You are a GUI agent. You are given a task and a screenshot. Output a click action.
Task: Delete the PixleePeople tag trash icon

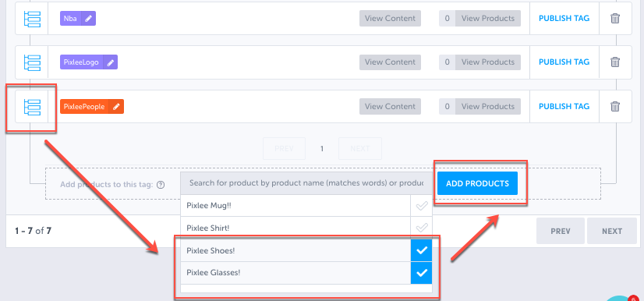pos(615,106)
